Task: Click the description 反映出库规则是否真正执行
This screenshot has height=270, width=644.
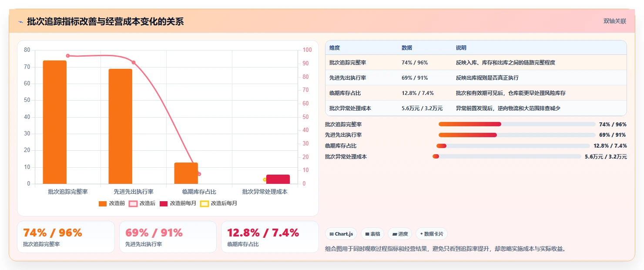Action: click(487, 78)
